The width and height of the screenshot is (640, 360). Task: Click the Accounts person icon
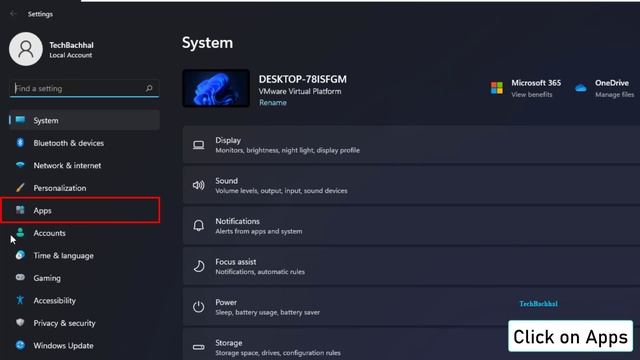click(20, 232)
